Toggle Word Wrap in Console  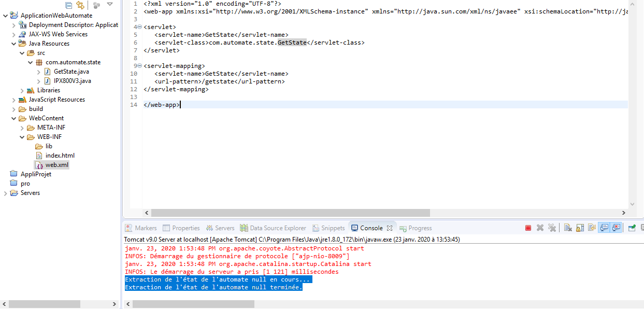[x=592, y=228]
